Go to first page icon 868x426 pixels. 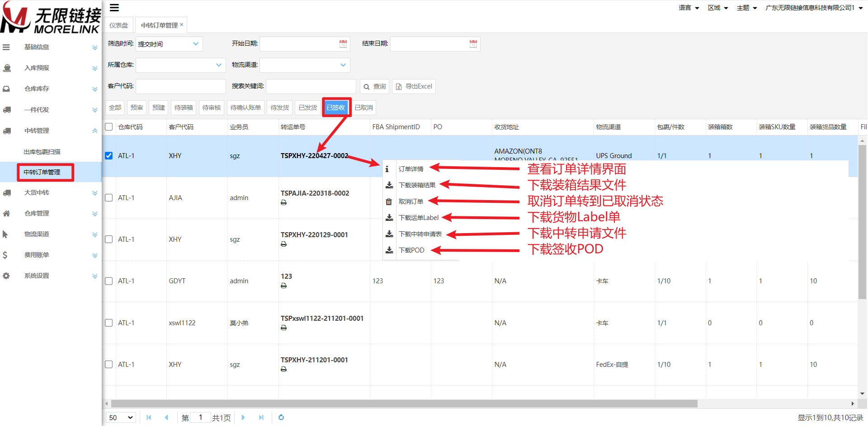click(x=149, y=417)
